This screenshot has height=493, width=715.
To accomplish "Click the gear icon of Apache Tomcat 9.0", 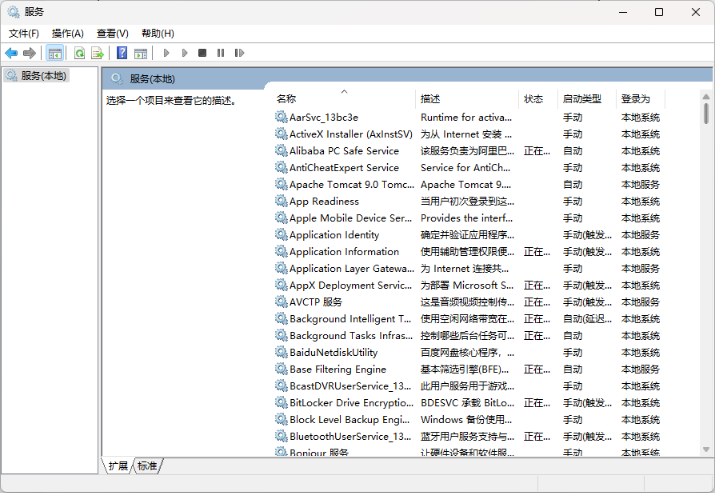I will click(x=281, y=184).
